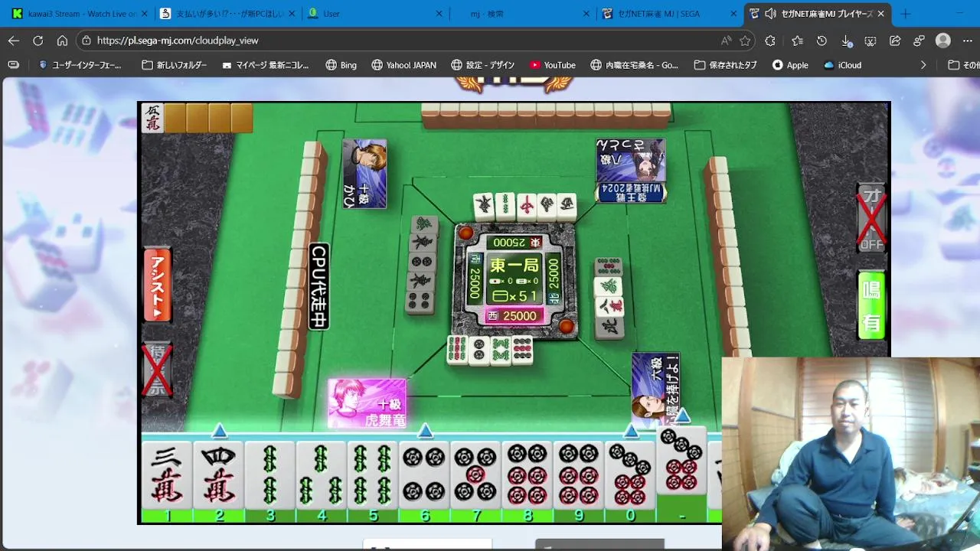Viewport: 980px width, 551px height.
Task: Open 設定 - デザイン bookmark
Action: [482, 65]
